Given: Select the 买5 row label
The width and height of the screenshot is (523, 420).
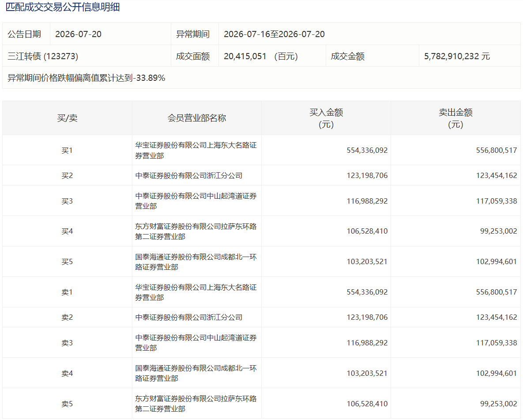Looking at the screenshot, I should pos(67,262).
